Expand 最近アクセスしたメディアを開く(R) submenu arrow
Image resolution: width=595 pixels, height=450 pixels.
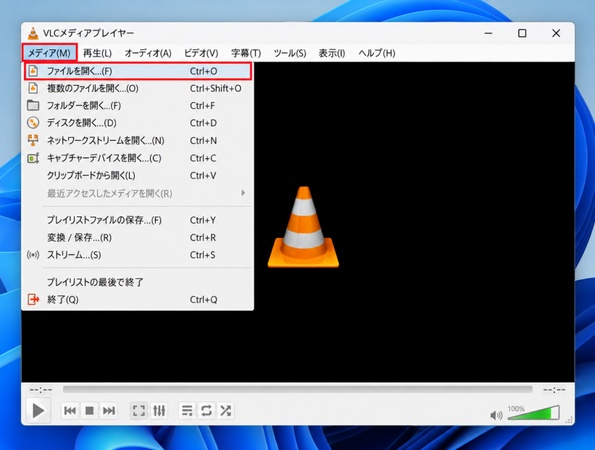click(x=243, y=193)
